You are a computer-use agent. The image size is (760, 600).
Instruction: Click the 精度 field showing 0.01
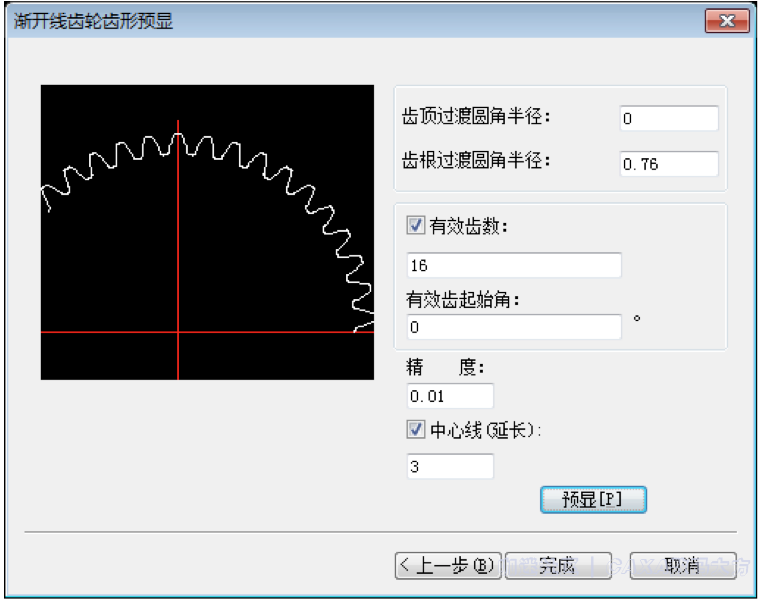coord(450,396)
